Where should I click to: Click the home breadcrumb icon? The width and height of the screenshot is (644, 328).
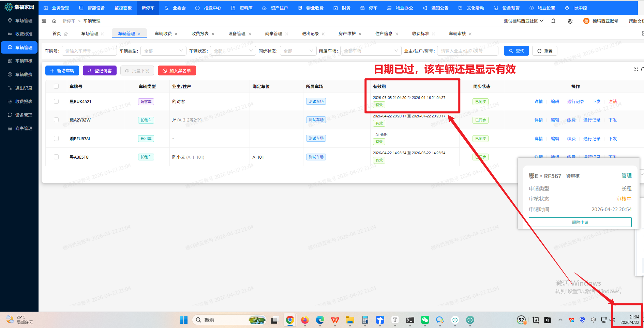(54, 21)
